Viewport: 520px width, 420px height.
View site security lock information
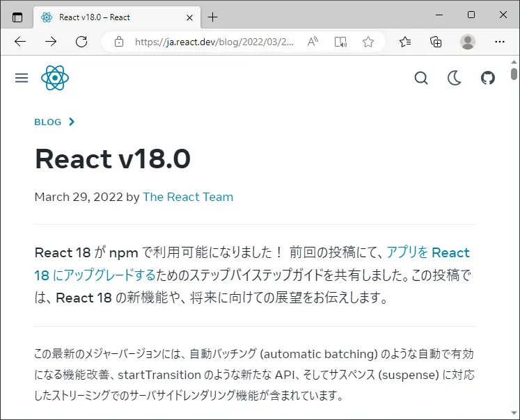[x=119, y=42]
